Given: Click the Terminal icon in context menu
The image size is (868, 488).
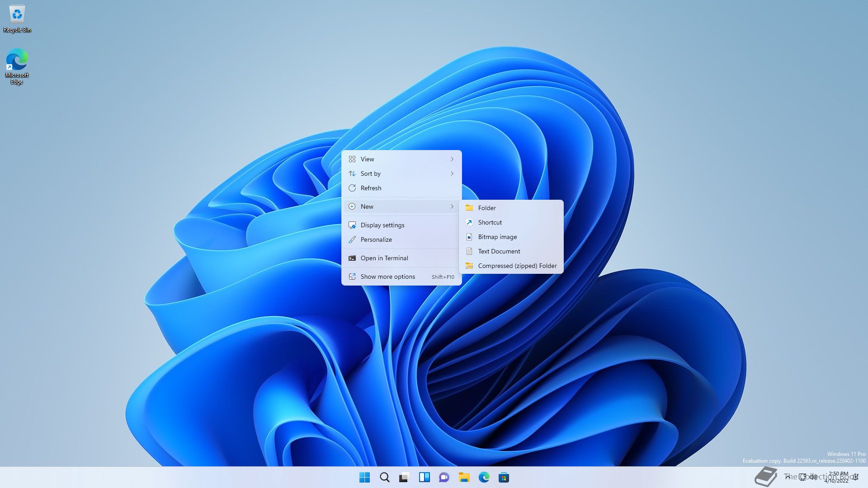Looking at the screenshot, I should [352, 258].
